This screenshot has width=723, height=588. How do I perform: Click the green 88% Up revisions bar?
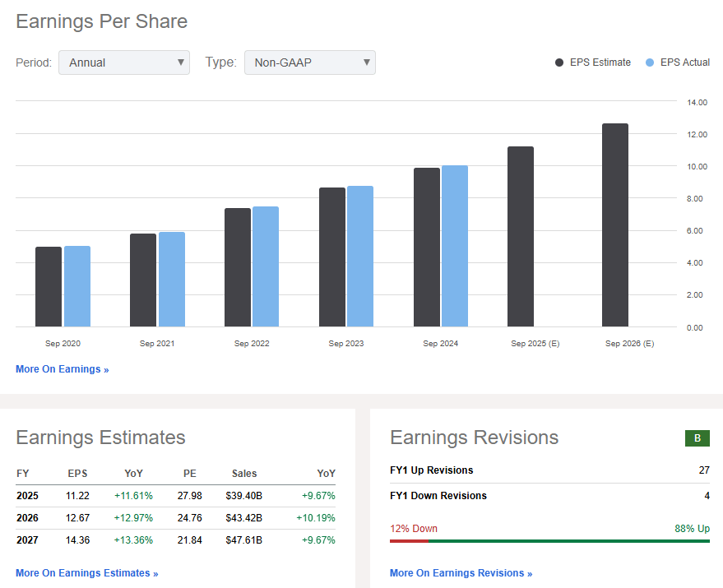pyautogui.click(x=568, y=541)
